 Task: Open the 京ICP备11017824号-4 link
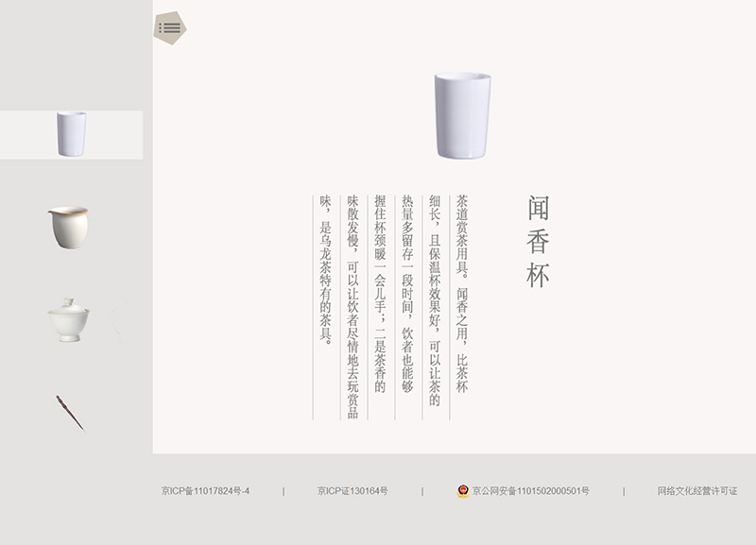tap(205, 491)
